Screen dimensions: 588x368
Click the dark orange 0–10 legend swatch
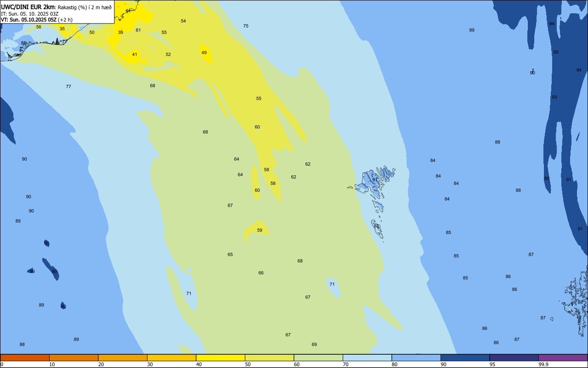click(25, 357)
